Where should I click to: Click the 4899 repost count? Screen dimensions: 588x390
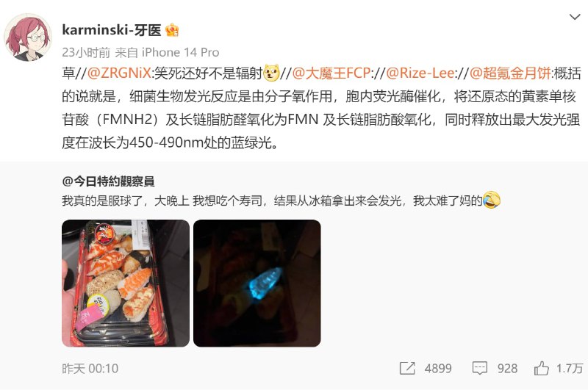coord(438,369)
